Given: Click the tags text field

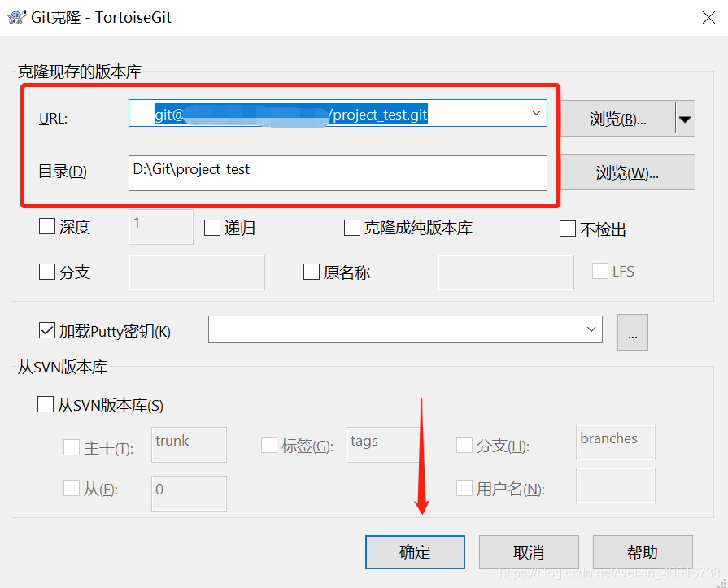Looking at the screenshot, I should tap(383, 445).
